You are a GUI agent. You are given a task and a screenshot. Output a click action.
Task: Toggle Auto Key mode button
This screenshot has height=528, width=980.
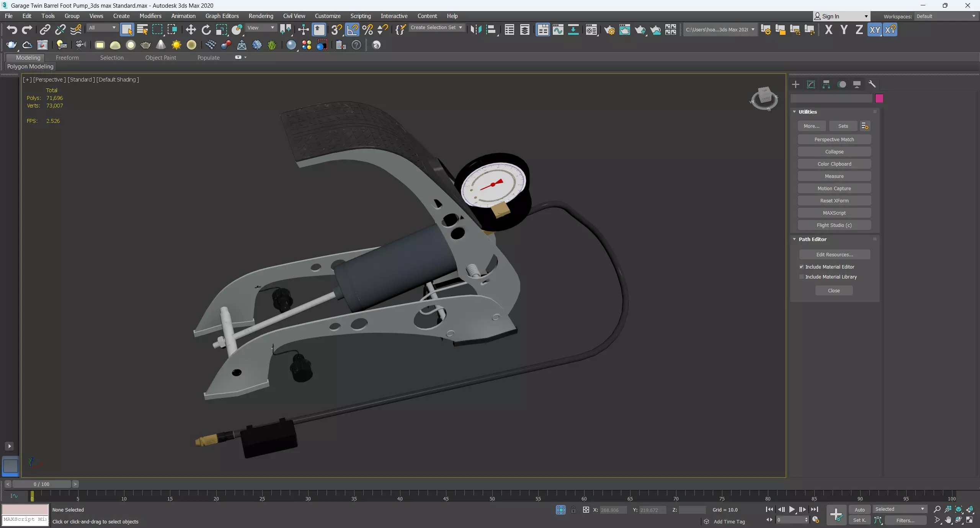(x=859, y=509)
